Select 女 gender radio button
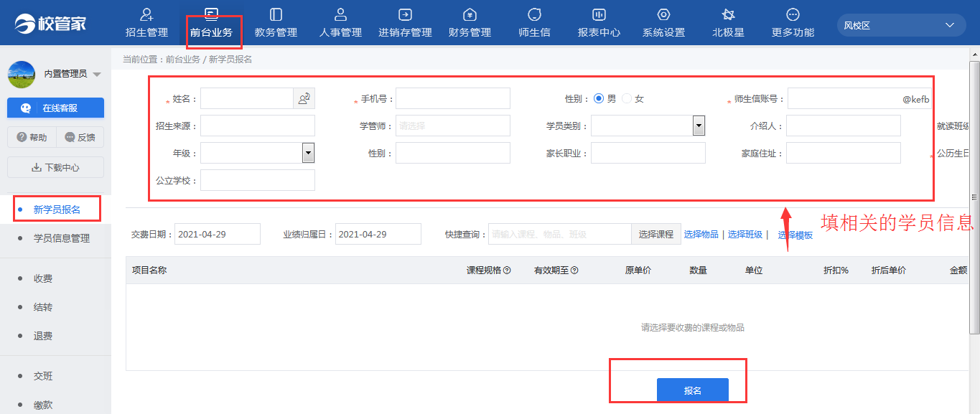The width and height of the screenshot is (980, 414). 627,98
